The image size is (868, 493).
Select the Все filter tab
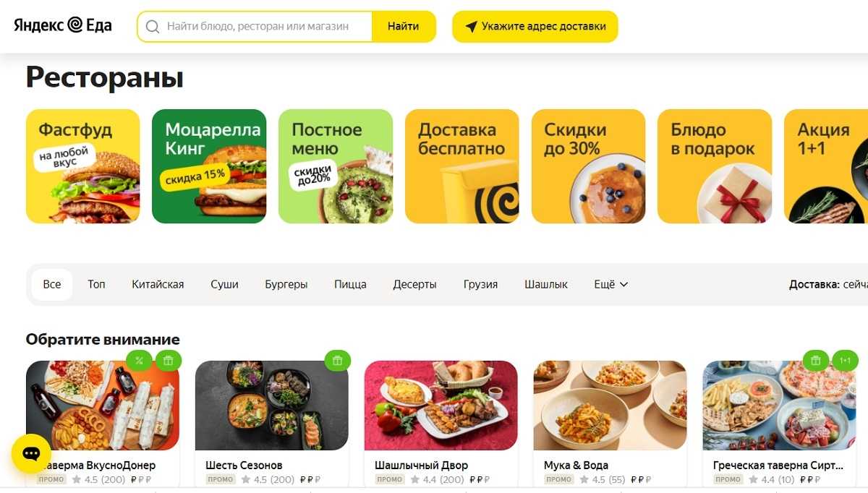coord(52,284)
